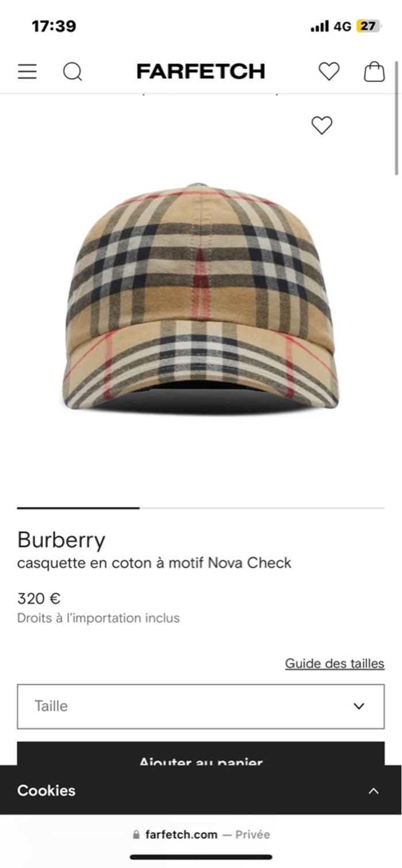Open the Burberry brand link
Screen dimensions: 402x868
[61, 540]
